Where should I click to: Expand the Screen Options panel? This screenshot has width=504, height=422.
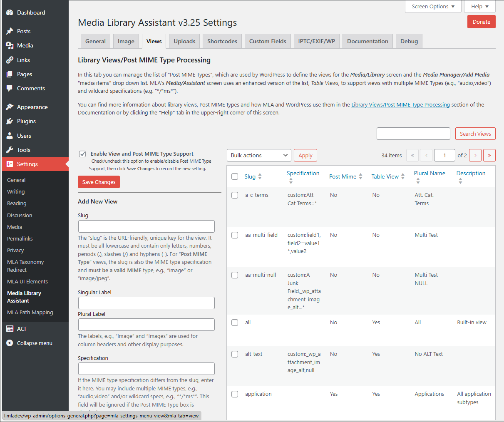(433, 6)
